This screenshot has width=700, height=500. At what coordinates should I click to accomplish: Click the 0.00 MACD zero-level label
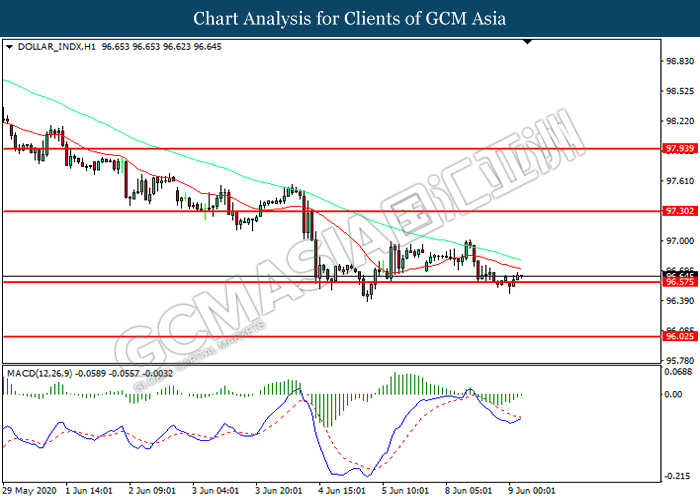coord(676,393)
